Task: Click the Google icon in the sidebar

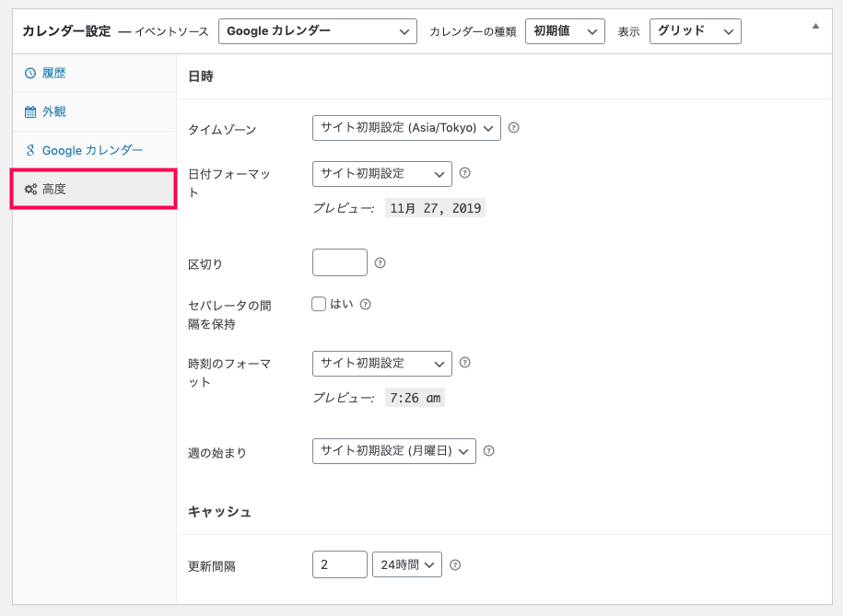Action: (x=30, y=150)
